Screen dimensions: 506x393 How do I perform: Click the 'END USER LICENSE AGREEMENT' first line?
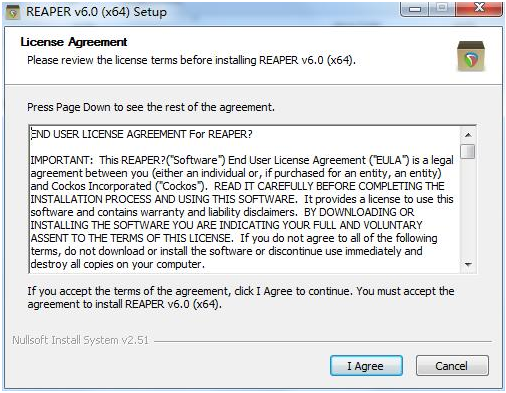[142, 134]
